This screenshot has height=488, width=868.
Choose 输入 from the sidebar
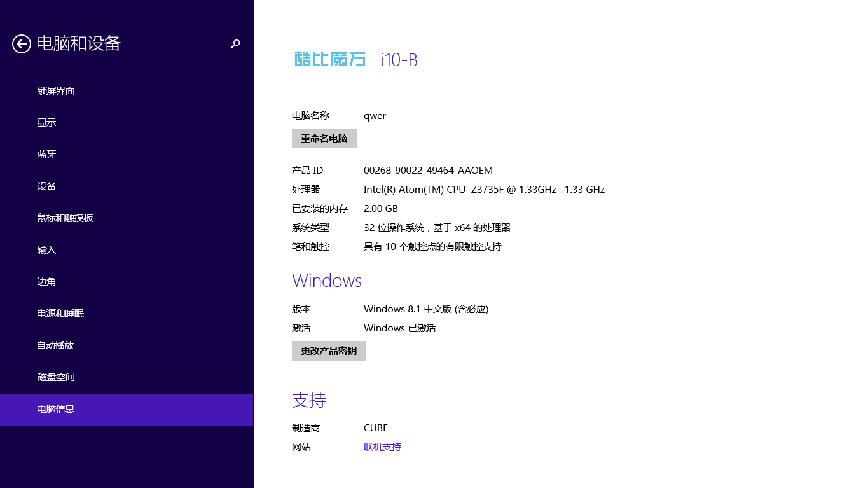[46, 250]
